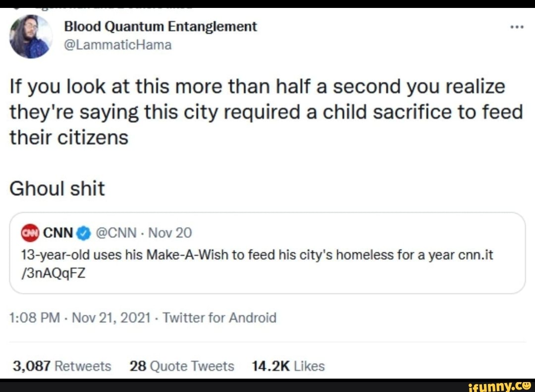
Task: Click the CNN logo avatar
Action: point(29,233)
